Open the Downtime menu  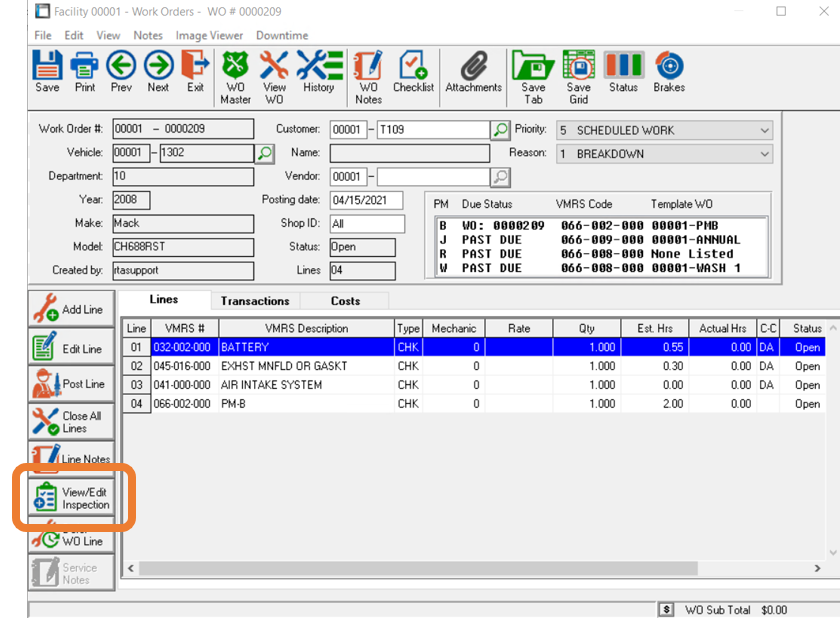click(282, 35)
